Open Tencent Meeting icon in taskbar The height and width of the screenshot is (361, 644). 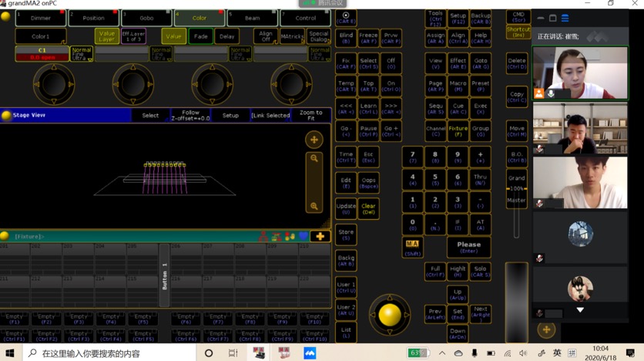point(310,353)
